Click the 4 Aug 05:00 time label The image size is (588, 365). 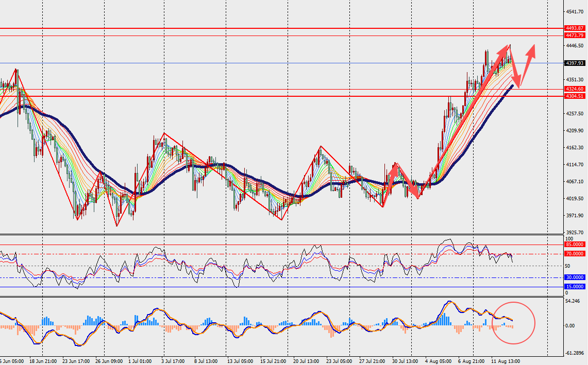click(438, 361)
